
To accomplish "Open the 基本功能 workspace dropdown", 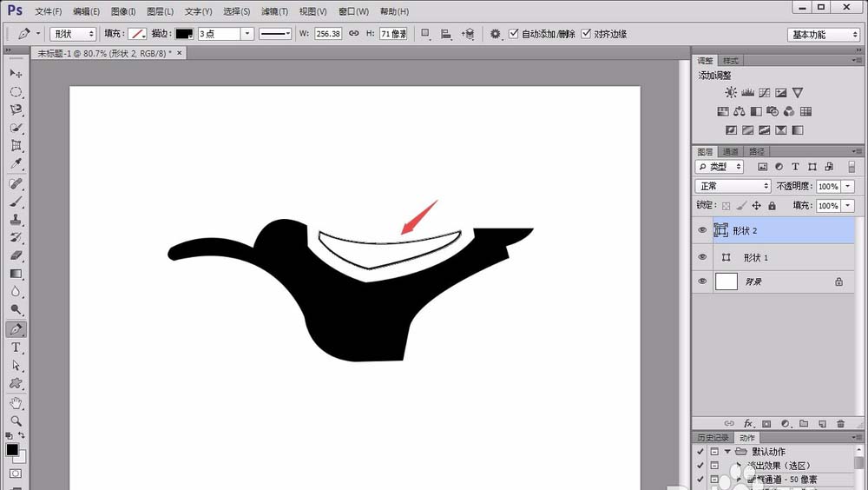I will point(824,35).
